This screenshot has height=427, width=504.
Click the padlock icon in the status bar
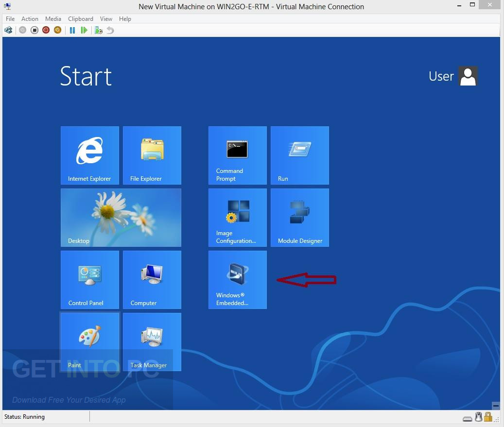pos(488,417)
